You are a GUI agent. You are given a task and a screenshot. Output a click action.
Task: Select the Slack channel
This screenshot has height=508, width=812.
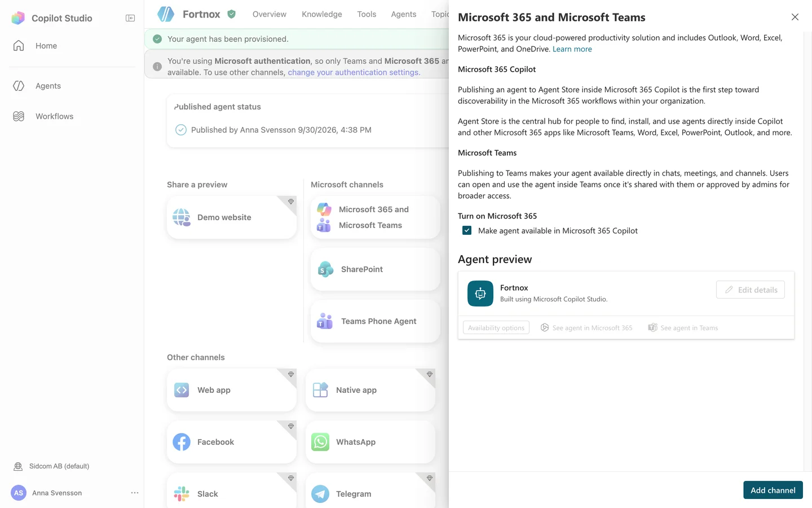pyautogui.click(x=232, y=491)
